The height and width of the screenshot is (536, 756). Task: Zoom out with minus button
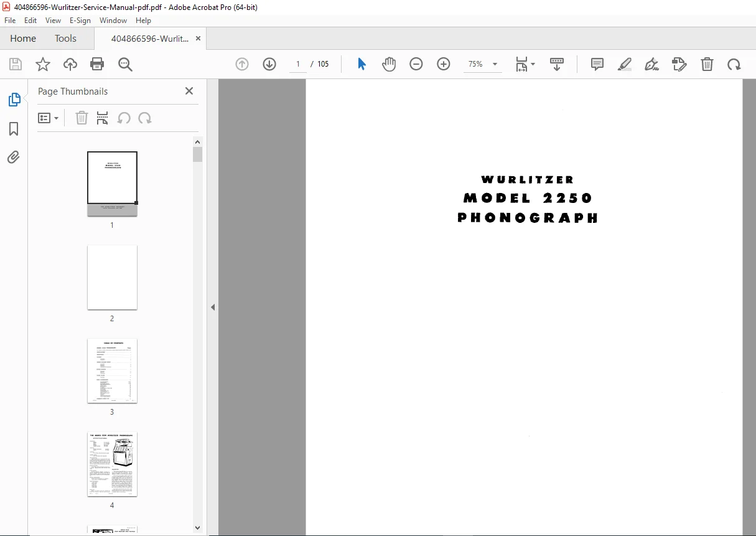tap(416, 64)
